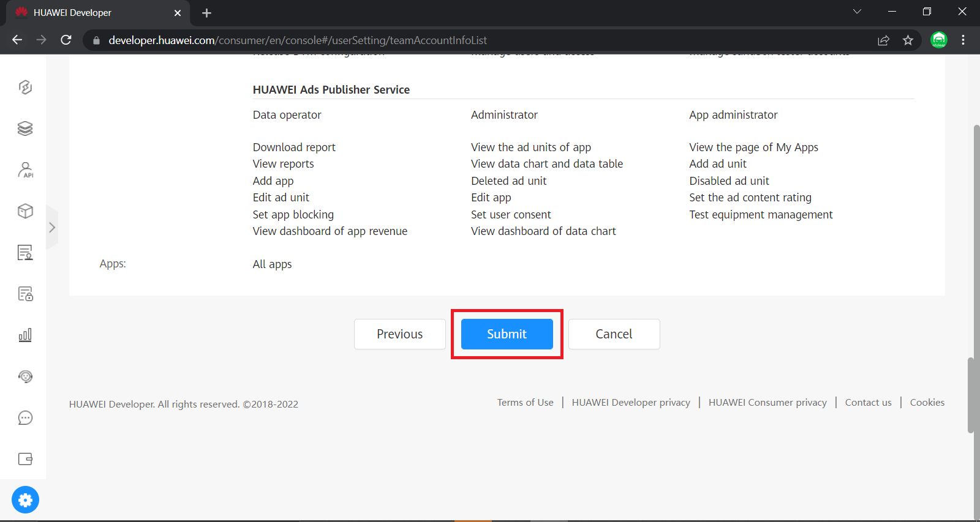Open the Contact us footer link
This screenshot has height=522, width=980.
pyautogui.click(x=868, y=402)
